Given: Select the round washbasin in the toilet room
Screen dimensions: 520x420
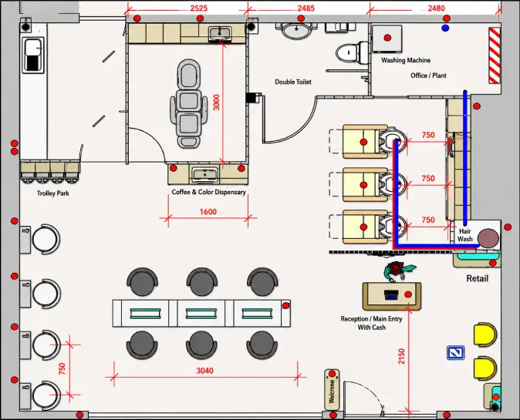Looking at the screenshot, I should pyautogui.click(x=296, y=31).
